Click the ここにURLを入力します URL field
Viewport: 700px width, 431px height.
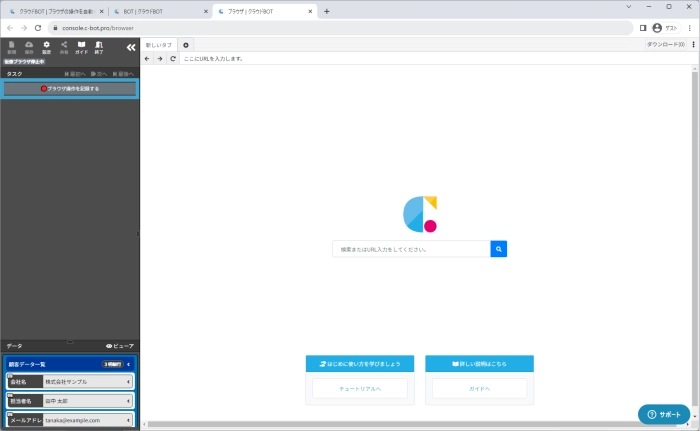coord(400,59)
